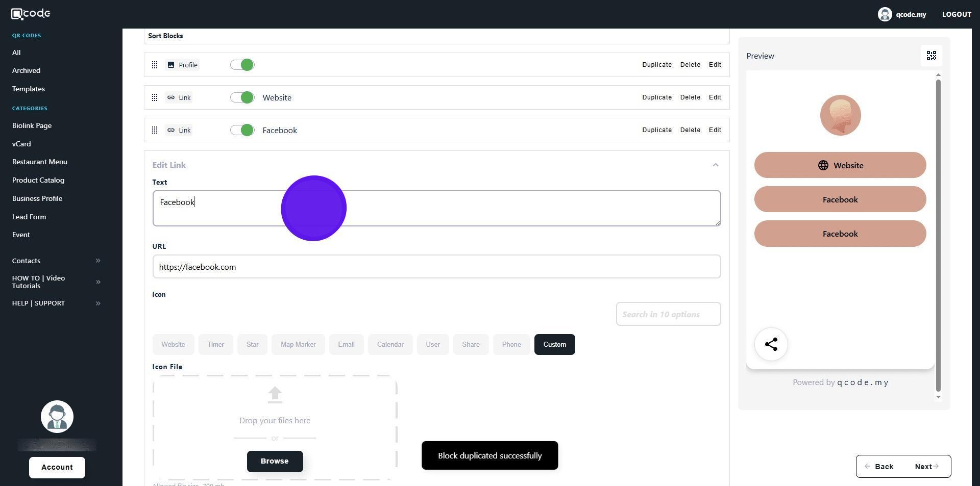Viewport: 980px width, 486px height.
Task: Click drag handle of Website block
Action: point(155,97)
